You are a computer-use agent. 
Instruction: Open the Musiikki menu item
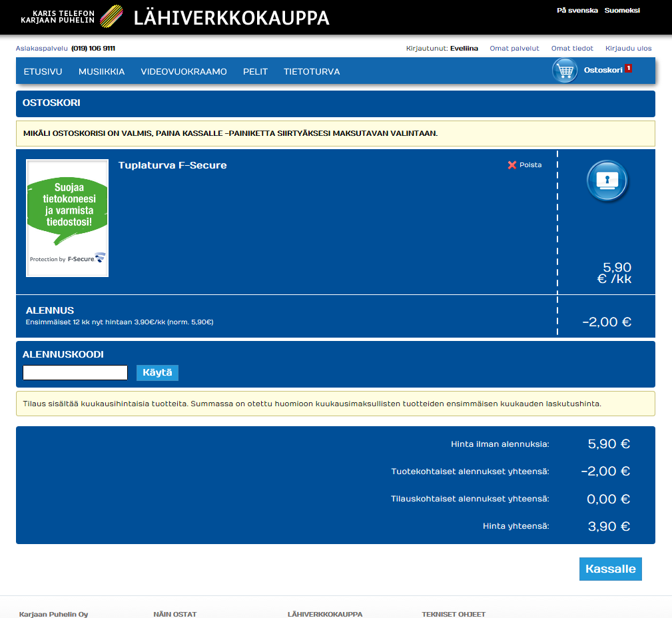102,71
